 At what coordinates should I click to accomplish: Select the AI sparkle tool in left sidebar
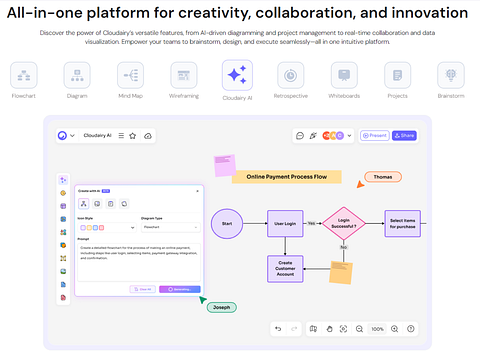tap(63, 180)
